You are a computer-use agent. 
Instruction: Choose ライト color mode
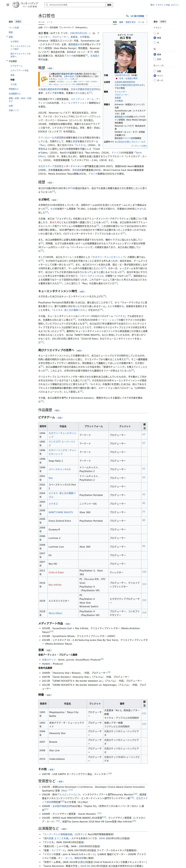tap(155, 76)
